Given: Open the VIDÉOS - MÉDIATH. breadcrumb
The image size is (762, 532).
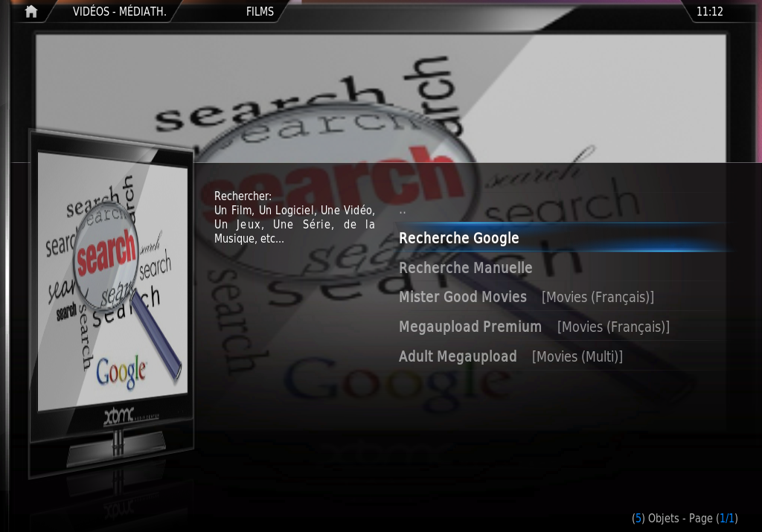Looking at the screenshot, I should pyautogui.click(x=120, y=12).
